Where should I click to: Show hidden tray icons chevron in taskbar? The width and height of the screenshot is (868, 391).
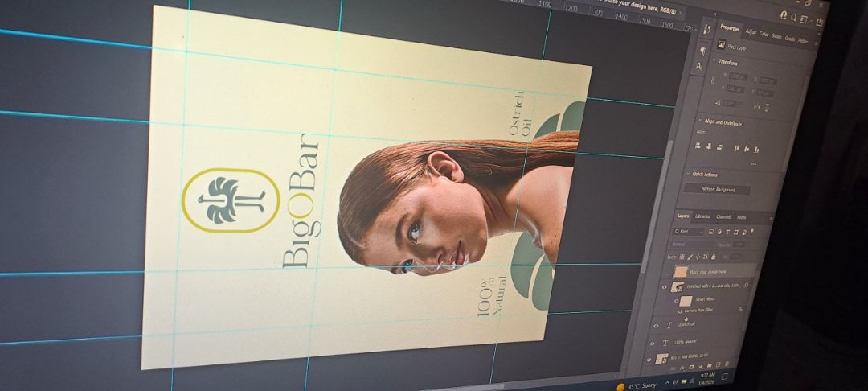click(x=667, y=383)
